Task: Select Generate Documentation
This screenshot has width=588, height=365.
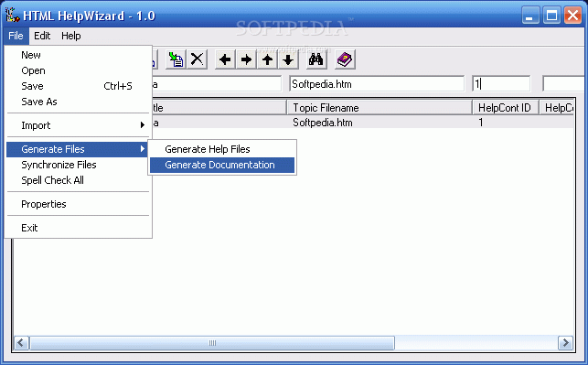Action: click(x=222, y=165)
